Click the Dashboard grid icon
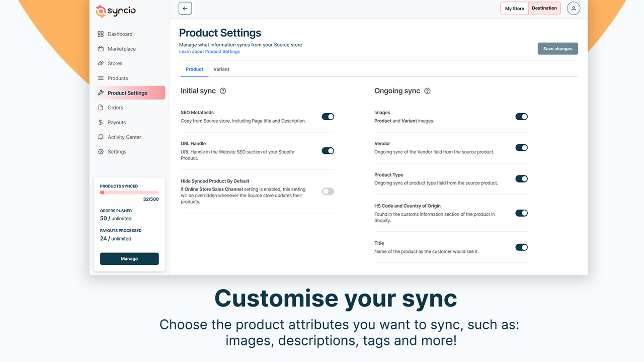644x362 pixels. click(x=101, y=34)
